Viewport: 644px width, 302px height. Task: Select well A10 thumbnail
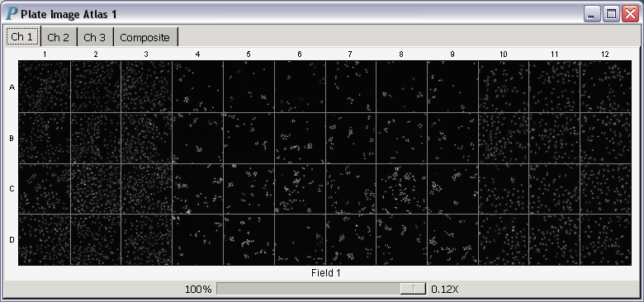tap(504, 86)
